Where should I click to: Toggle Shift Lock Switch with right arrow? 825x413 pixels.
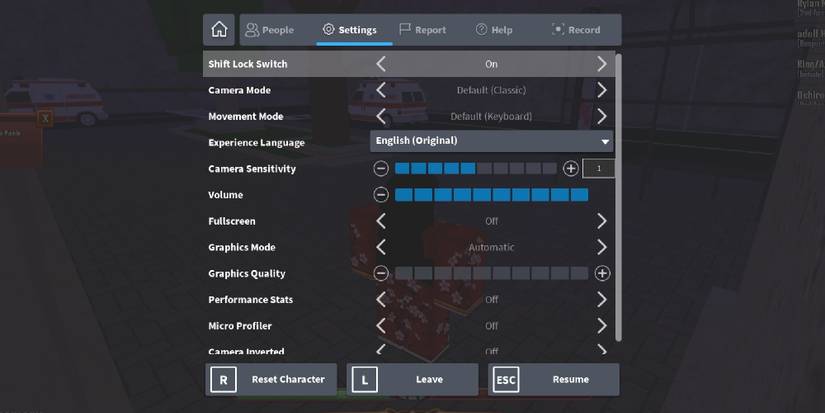coord(601,64)
